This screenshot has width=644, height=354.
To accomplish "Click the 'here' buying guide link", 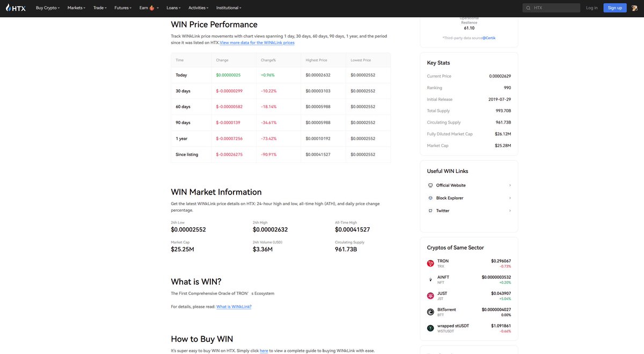I will [x=264, y=351].
